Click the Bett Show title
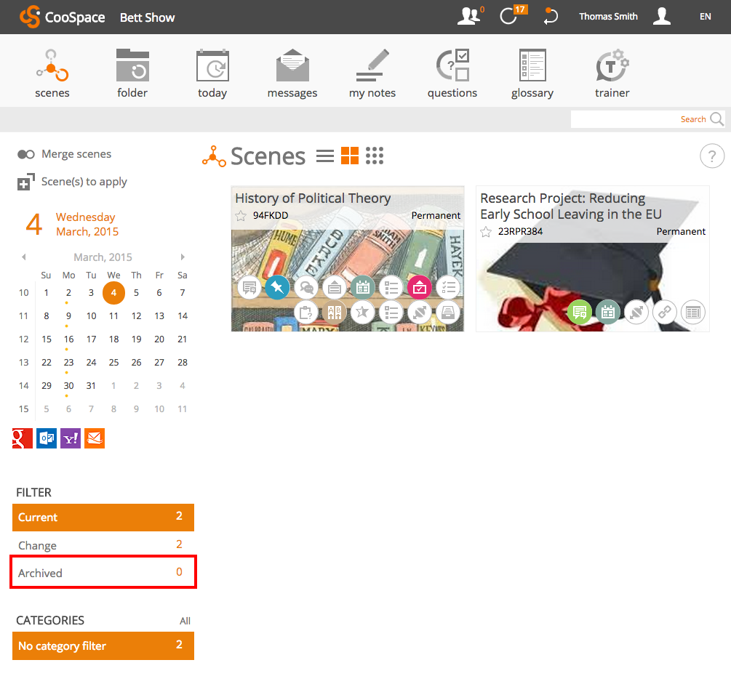Image resolution: width=731 pixels, height=700 pixels. click(148, 17)
